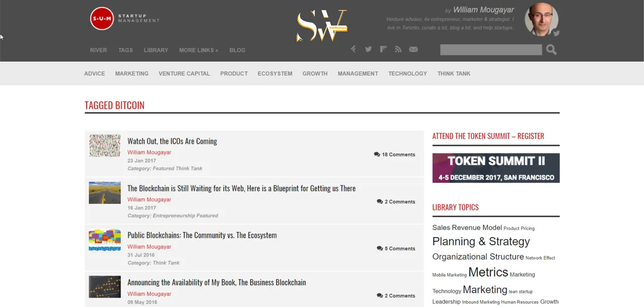Open the Feedly icon link
Image resolution: width=644 pixels, height=307 pixels.
coord(353,49)
